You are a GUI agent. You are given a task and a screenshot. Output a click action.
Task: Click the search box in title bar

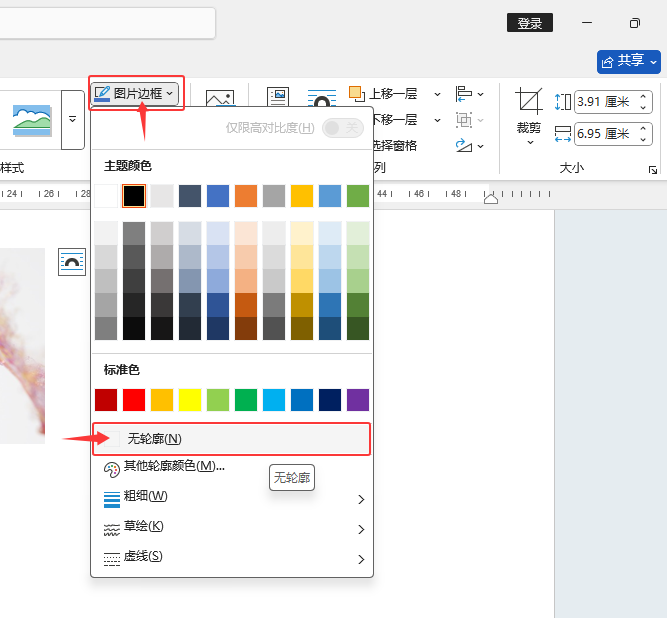pos(107,23)
